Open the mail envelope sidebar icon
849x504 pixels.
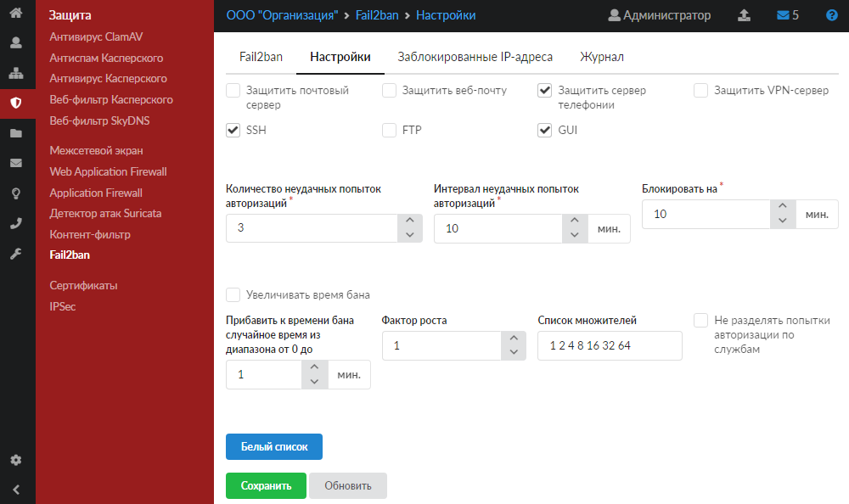[x=15, y=163]
